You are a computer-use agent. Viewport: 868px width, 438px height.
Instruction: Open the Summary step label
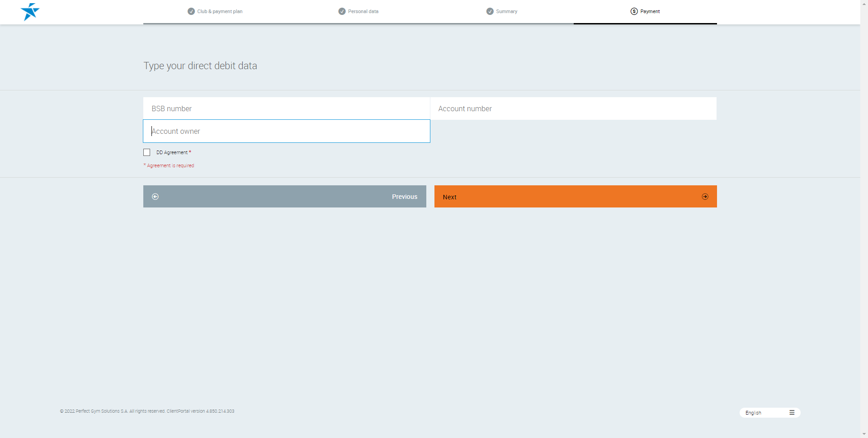coord(506,11)
